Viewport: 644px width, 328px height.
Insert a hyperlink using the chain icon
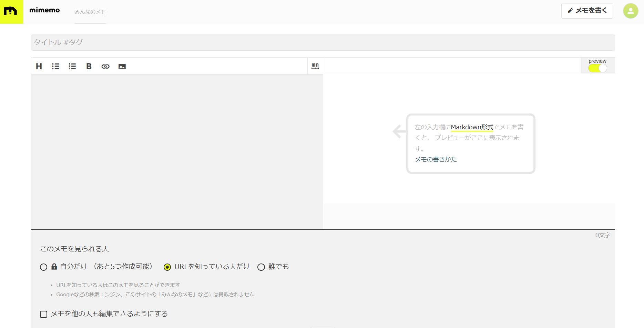pyautogui.click(x=105, y=66)
